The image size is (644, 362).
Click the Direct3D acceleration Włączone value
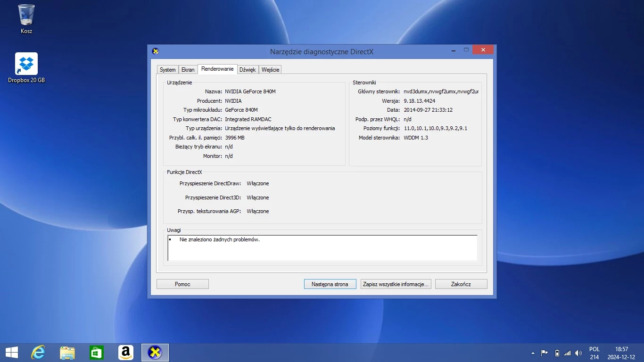(258, 197)
